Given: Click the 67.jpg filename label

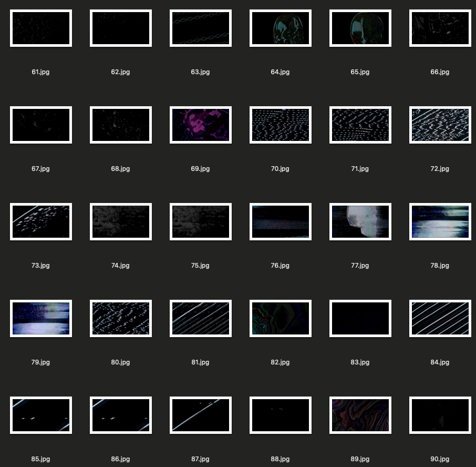Looking at the screenshot, I should point(40,169).
